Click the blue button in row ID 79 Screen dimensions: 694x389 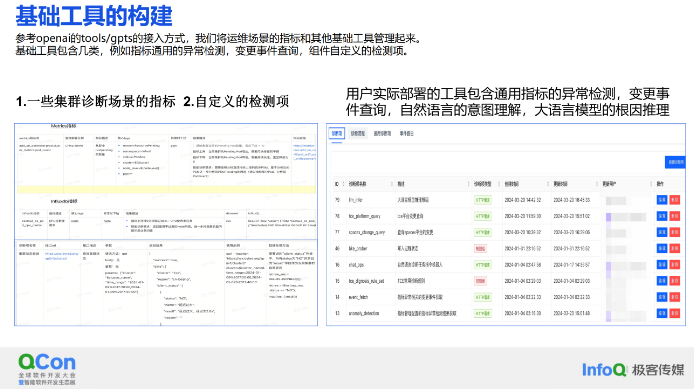click(x=662, y=200)
